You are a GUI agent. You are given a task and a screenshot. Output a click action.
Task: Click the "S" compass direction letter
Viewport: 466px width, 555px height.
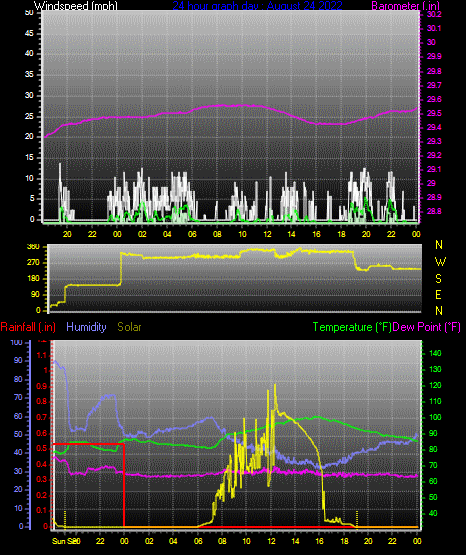(x=438, y=279)
